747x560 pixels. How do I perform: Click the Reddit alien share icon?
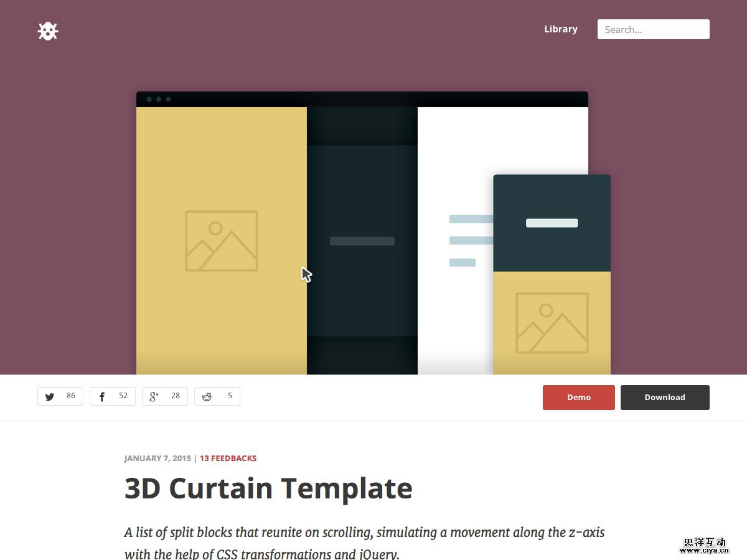click(206, 396)
